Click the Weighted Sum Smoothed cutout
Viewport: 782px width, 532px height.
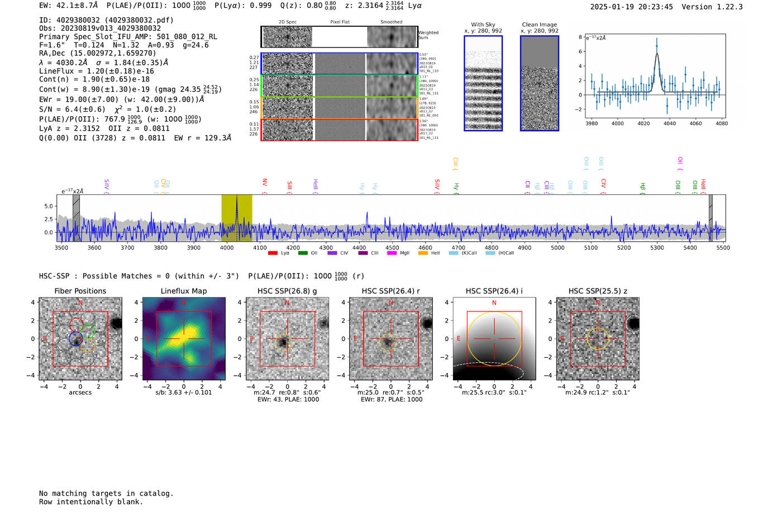pos(392,37)
